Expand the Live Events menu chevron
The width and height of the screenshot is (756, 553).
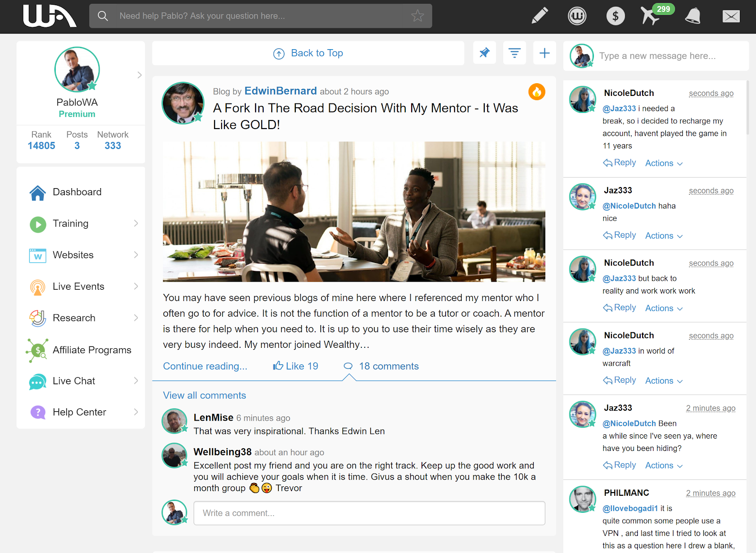(x=136, y=286)
